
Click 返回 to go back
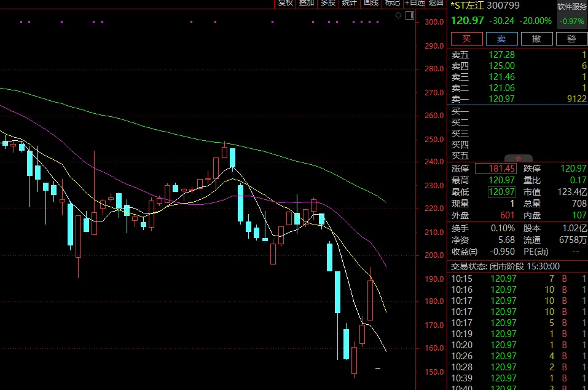coord(436,3)
